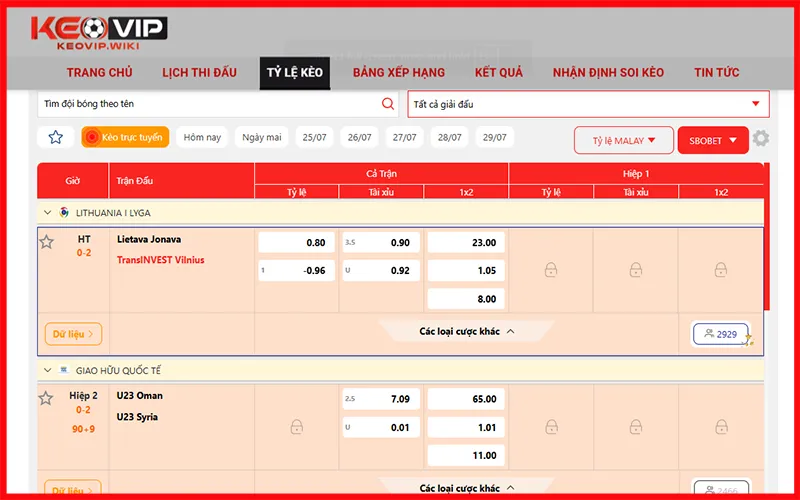Open the LỊCH THI ĐẤU menu
The width and height of the screenshot is (800, 500).
pos(199,73)
